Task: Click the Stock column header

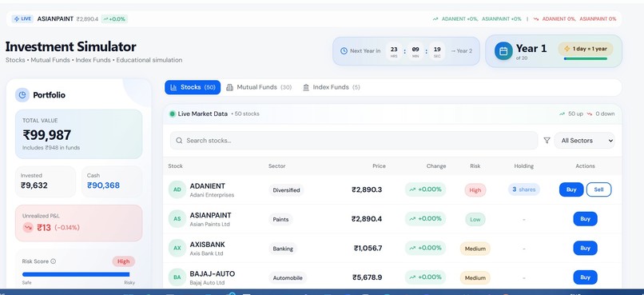Action: (175, 166)
